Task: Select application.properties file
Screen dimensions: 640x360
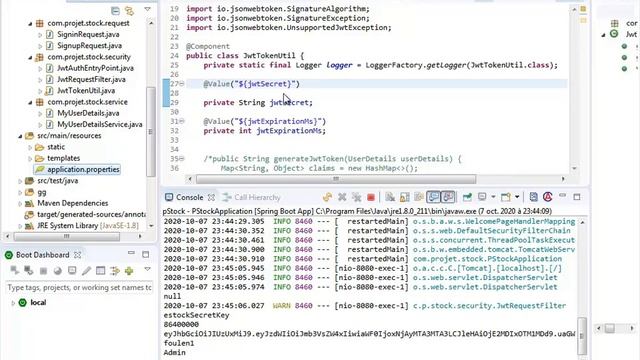Action: (x=83, y=169)
